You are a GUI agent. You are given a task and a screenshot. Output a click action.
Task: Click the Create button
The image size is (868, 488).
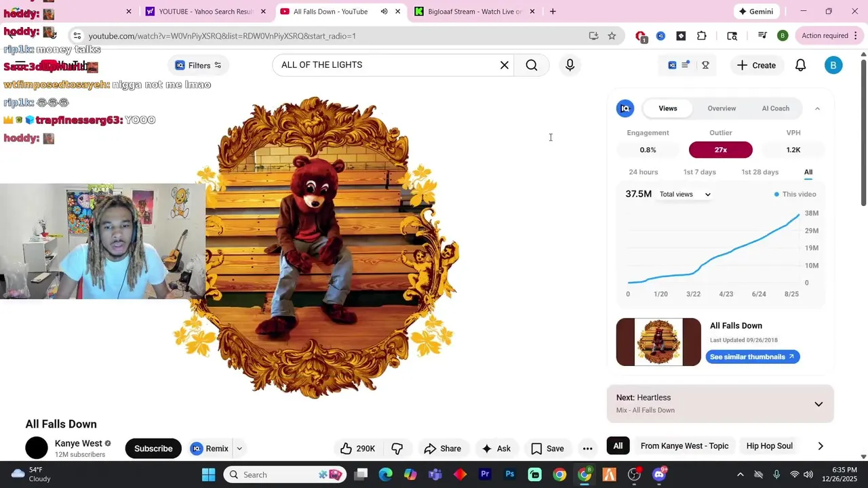(x=756, y=65)
